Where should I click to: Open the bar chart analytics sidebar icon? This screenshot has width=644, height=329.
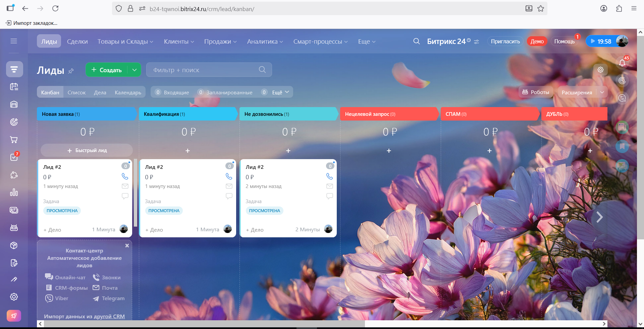tap(14, 192)
